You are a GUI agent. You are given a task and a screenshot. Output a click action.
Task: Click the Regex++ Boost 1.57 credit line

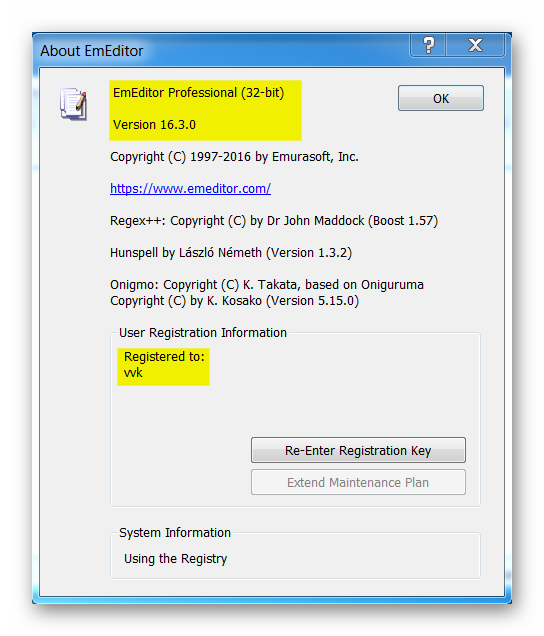click(x=274, y=221)
